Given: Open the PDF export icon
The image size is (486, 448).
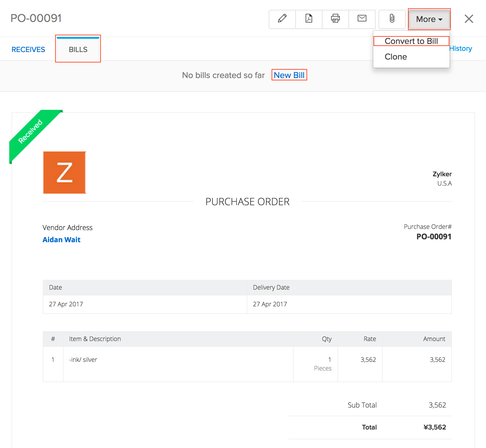Looking at the screenshot, I should pos(309,19).
